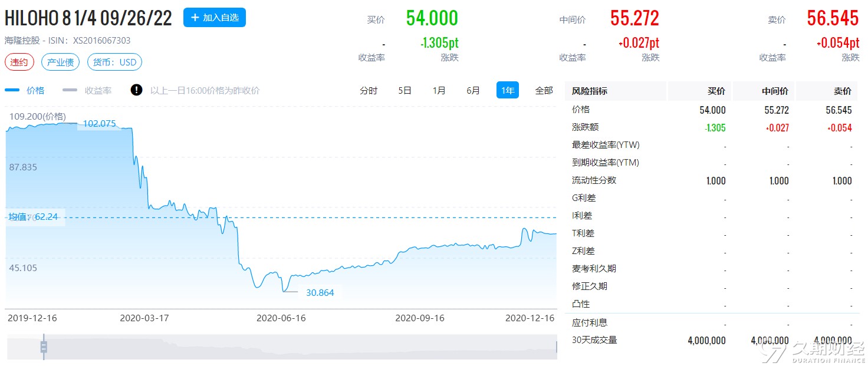Screen dimensions: 868x366
Task: Click the 2019-12-16 date axis label
Action: tap(32, 318)
